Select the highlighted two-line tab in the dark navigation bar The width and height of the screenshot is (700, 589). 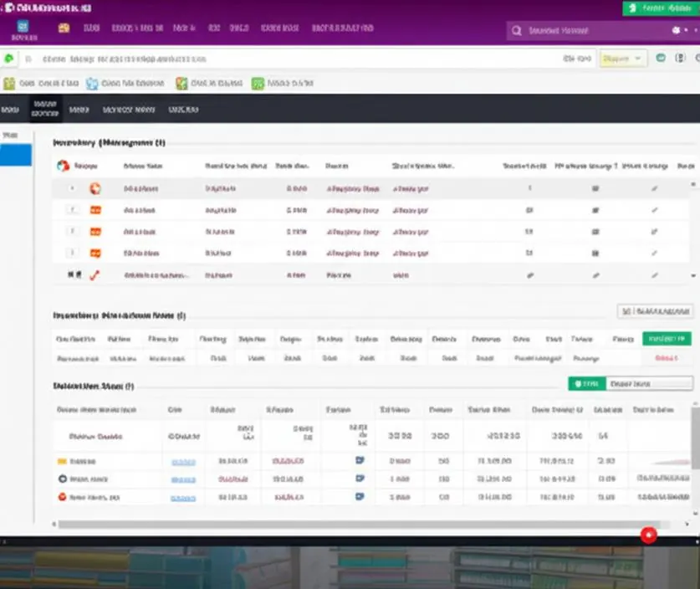(x=45, y=109)
